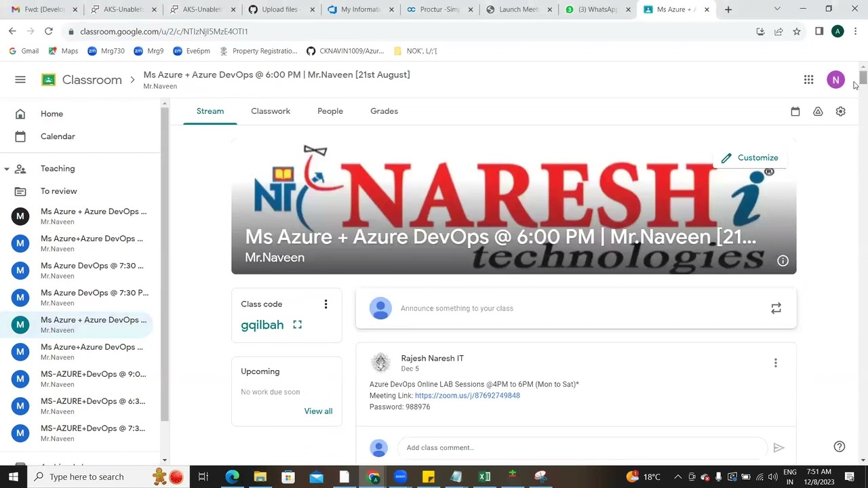868x488 pixels.
Task: Open the notifications icon in taskbar
Action: click(849, 476)
